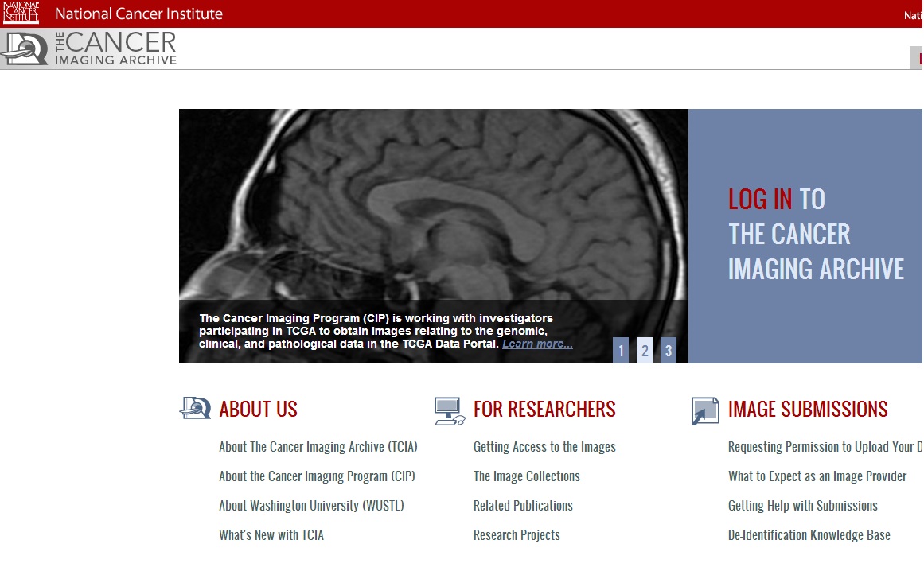Open About Washington University (WUSTL)

[311, 506]
